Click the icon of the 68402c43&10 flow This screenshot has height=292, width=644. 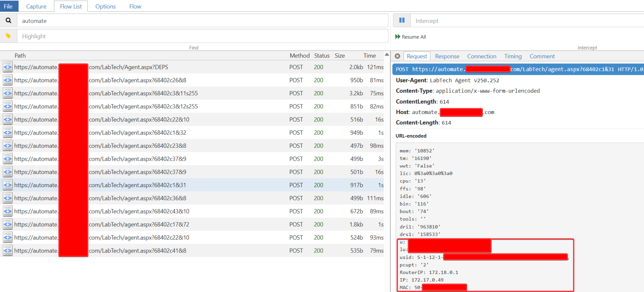tap(8, 211)
